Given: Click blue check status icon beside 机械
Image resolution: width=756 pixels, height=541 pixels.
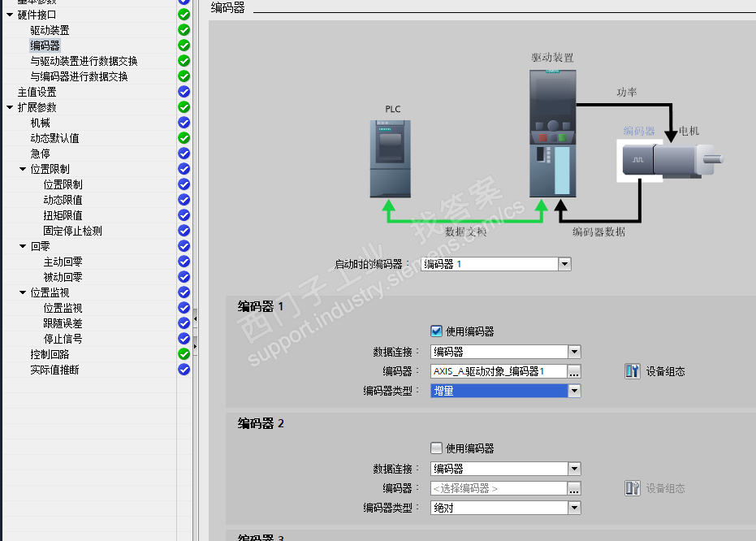Looking at the screenshot, I should [x=184, y=123].
